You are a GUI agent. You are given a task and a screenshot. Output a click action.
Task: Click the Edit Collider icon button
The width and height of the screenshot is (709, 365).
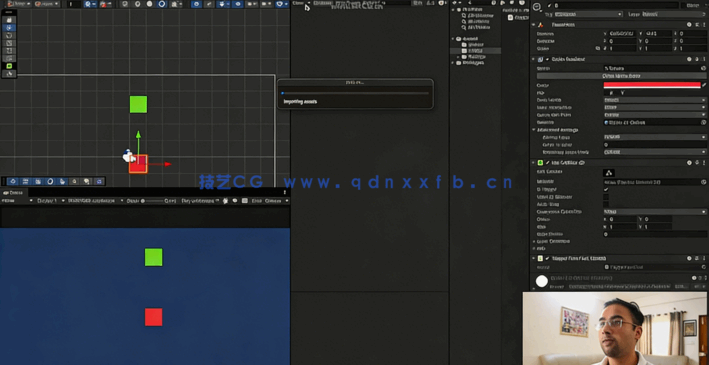(609, 173)
